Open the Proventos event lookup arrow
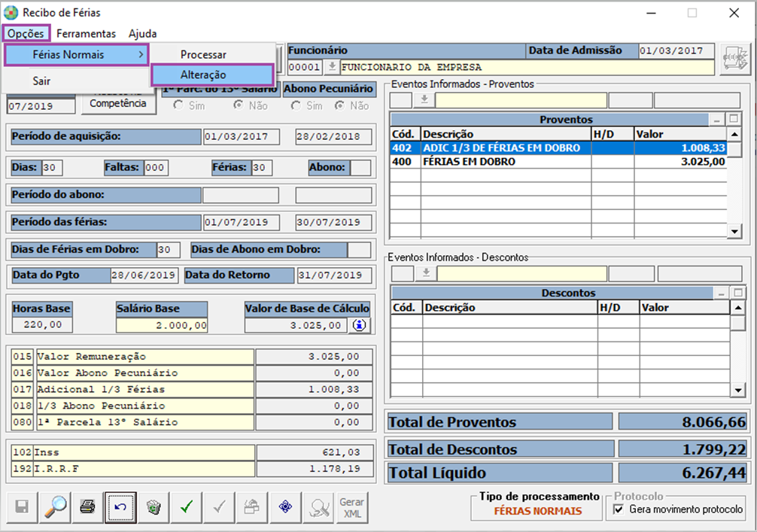 click(x=424, y=100)
